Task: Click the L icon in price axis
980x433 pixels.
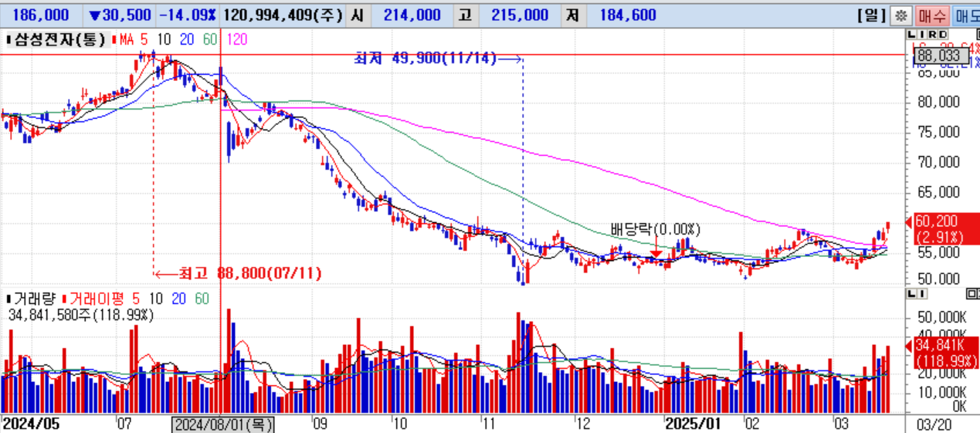Action: (x=913, y=36)
